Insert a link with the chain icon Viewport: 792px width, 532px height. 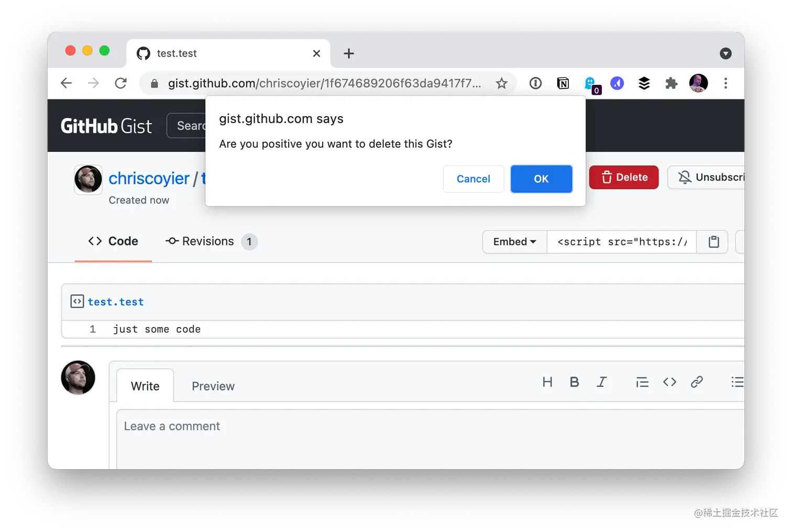[x=697, y=382]
